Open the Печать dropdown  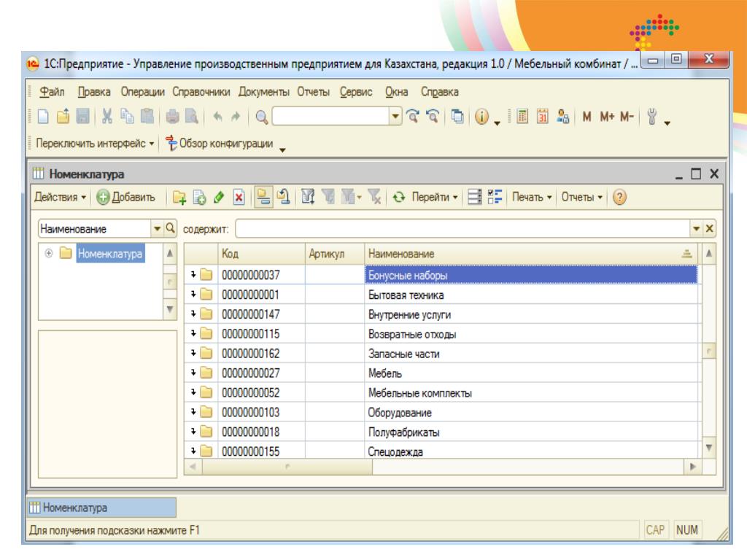coord(532,197)
